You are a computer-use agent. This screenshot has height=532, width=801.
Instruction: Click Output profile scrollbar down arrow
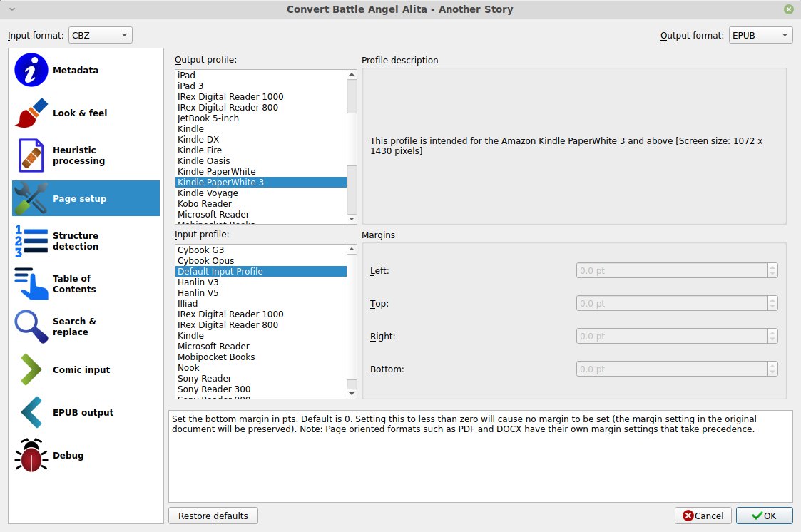click(352, 219)
